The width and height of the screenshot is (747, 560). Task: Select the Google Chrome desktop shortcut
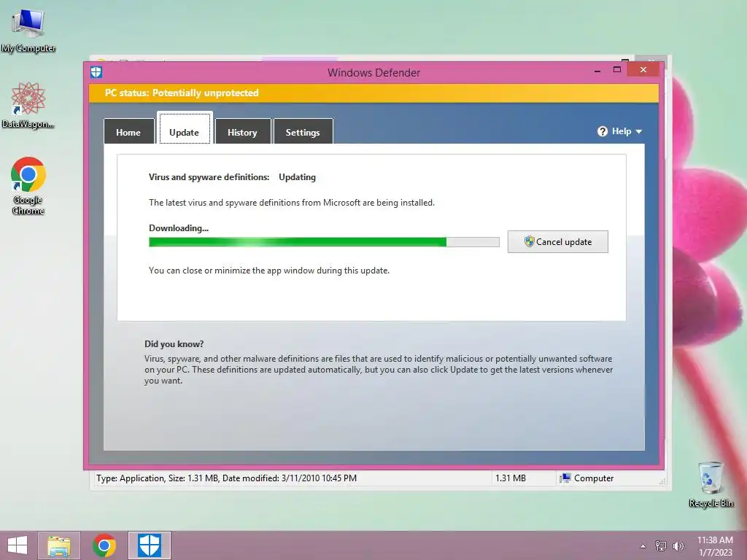[28, 186]
